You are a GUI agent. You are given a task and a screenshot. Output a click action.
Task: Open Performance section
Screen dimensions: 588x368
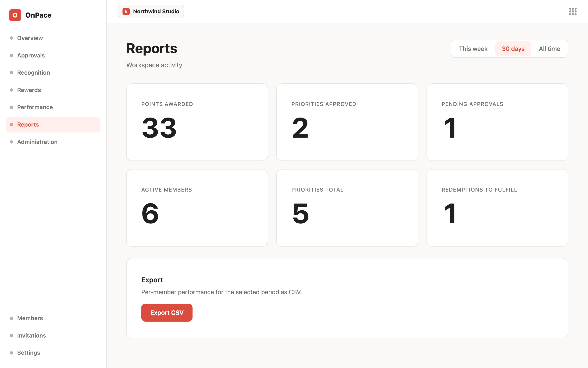point(53,107)
